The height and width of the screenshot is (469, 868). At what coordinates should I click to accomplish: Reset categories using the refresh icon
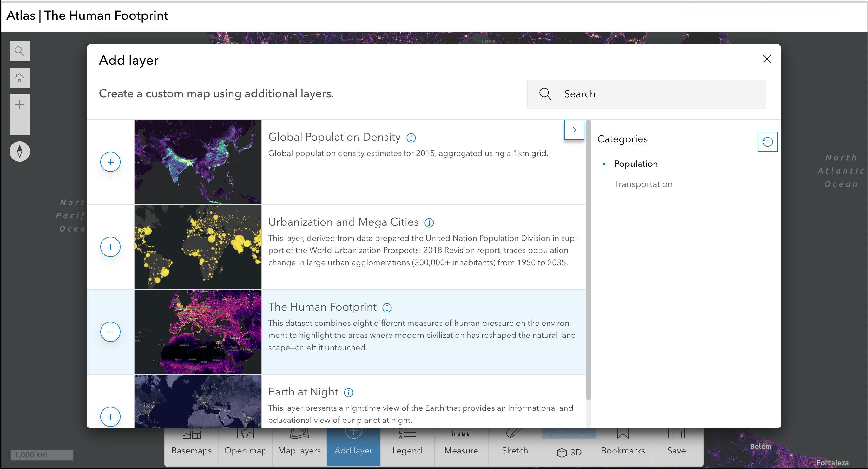[767, 142]
